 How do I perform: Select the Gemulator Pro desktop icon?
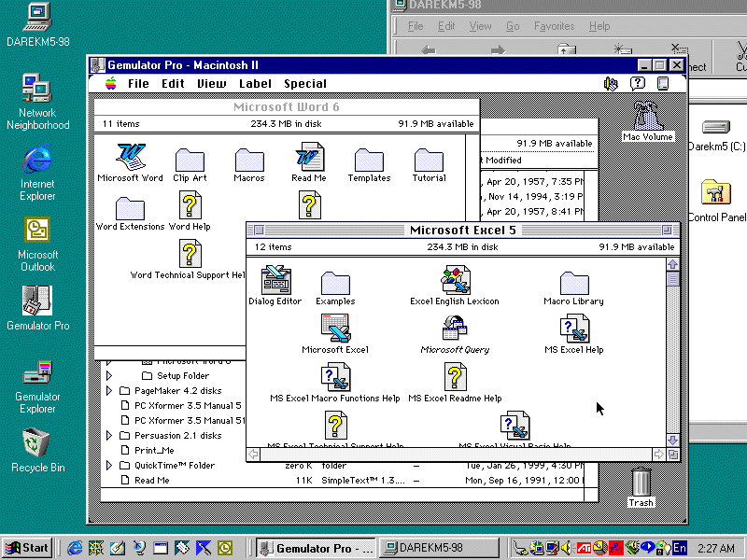pos(37,300)
